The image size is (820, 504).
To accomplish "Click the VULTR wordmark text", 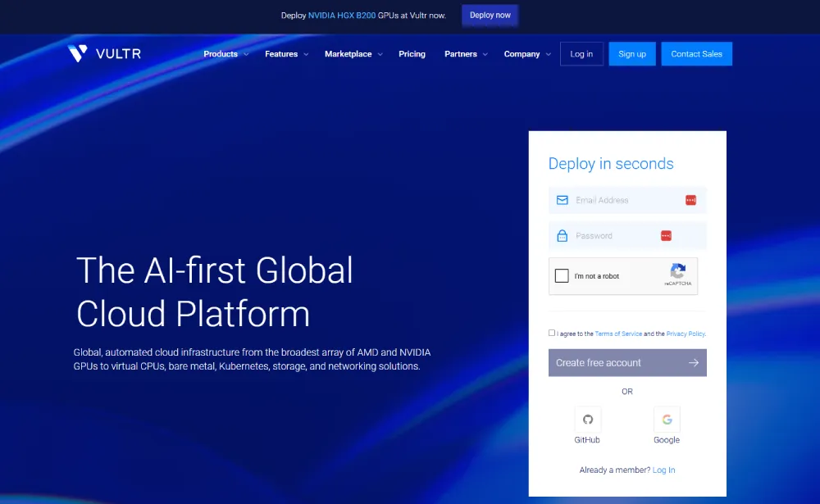I will tap(118, 54).
